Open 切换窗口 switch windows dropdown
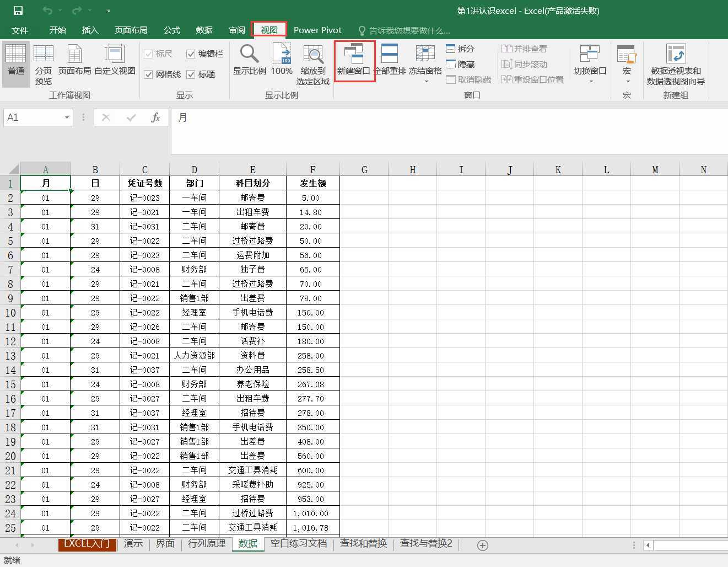The height and width of the screenshot is (567, 728). [x=590, y=64]
